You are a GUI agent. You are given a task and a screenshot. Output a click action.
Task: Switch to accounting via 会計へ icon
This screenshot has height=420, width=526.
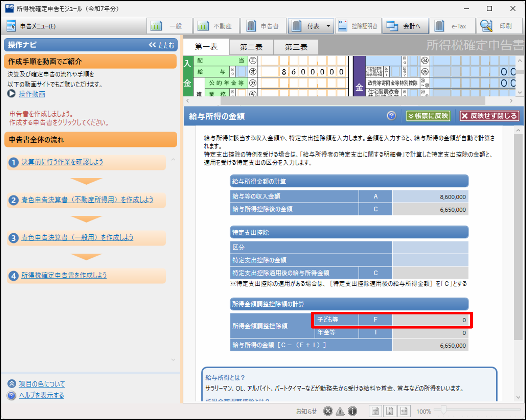click(x=392, y=26)
